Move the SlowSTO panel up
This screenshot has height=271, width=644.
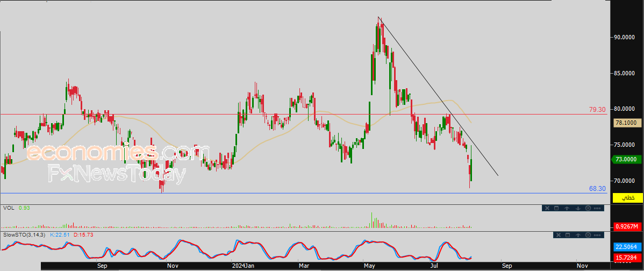[x=578, y=235]
